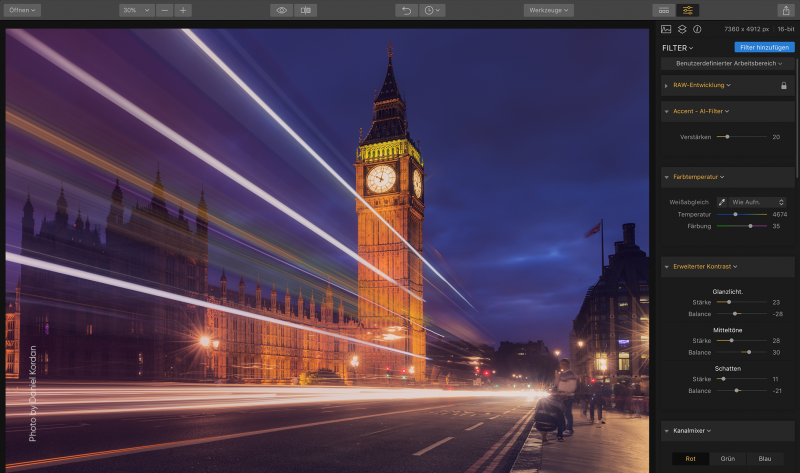Viewport: 800px width, 473px height.
Task: Open the Werkzeuge menu
Action: click(x=548, y=10)
